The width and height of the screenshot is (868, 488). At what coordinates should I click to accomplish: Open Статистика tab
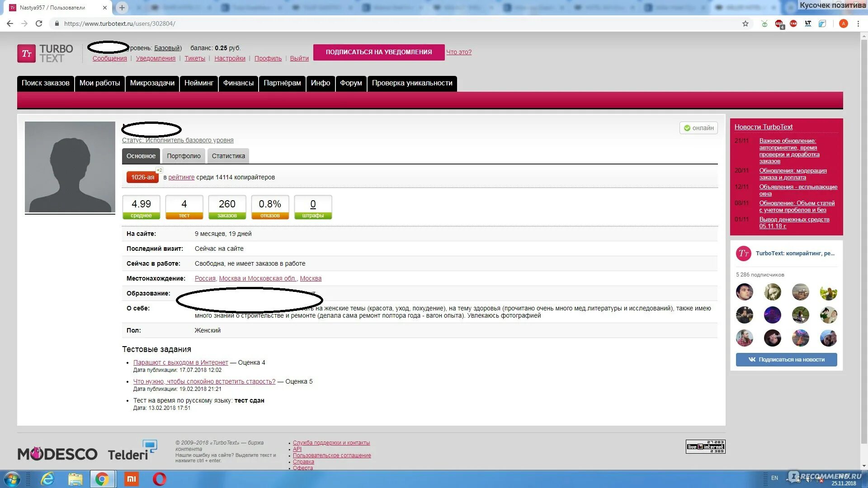coord(228,155)
